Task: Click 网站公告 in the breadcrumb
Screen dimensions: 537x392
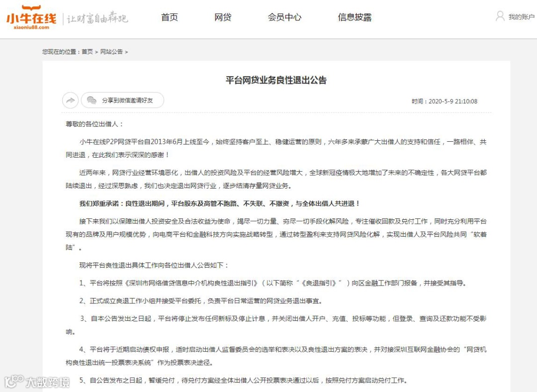Action: pyautogui.click(x=111, y=52)
